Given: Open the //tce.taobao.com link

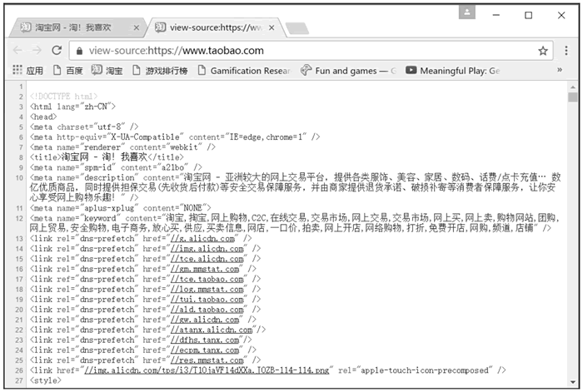Looking at the screenshot, I should tap(207, 279).
